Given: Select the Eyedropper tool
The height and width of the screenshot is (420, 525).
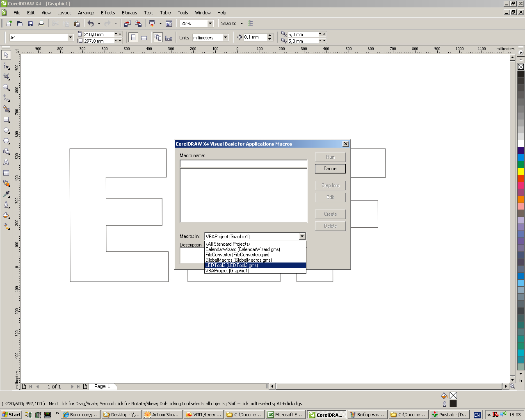Looking at the screenshot, I should coord(6,194).
